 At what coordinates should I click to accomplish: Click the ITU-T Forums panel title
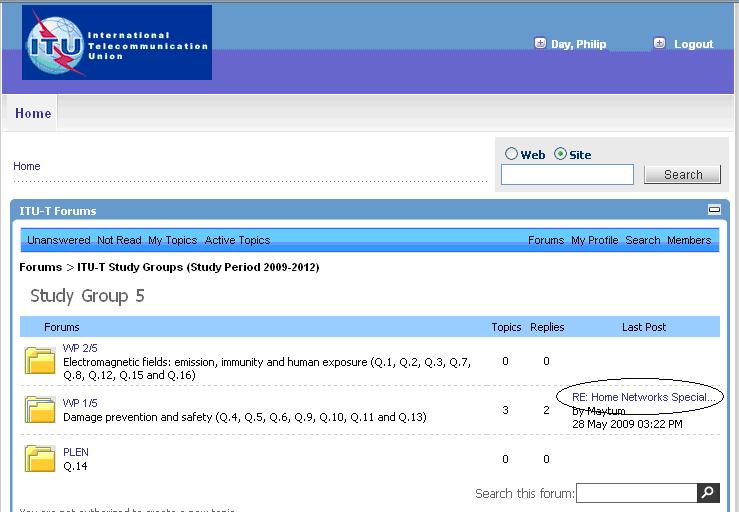[57, 211]
